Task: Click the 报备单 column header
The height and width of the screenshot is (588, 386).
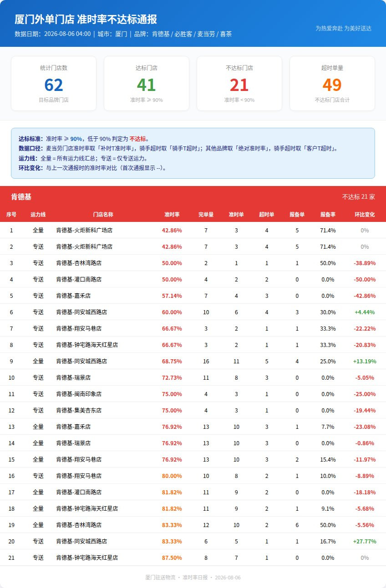Action: pyautogui.click(x=297, y=214)
